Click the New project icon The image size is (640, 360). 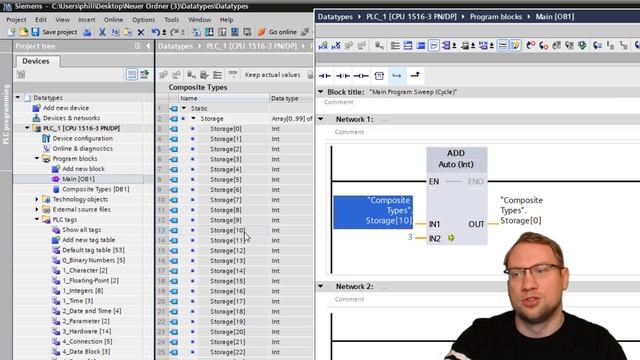click(x=11, y=32)
